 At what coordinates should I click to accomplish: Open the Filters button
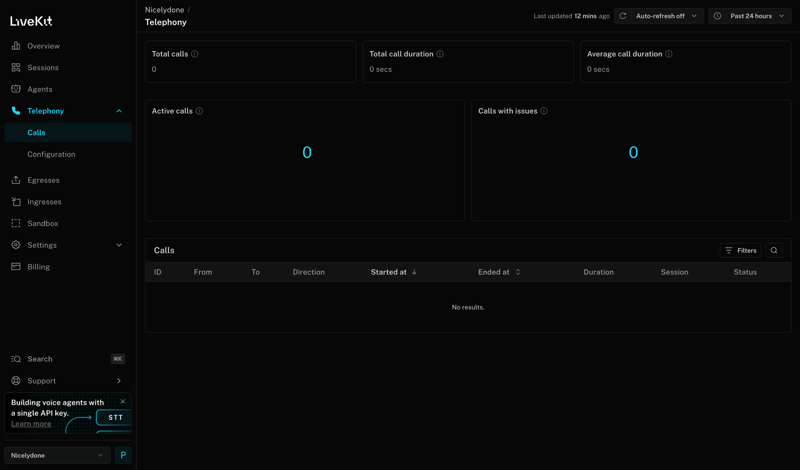(x=741, y=251)
